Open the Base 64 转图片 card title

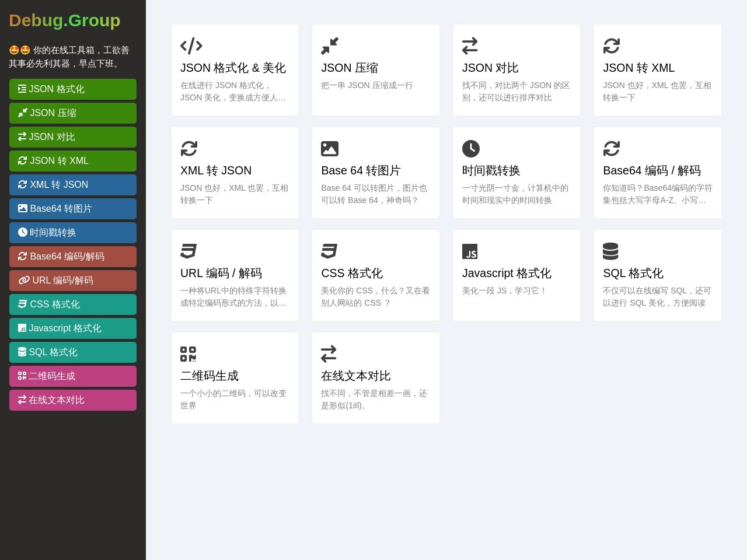(361, 170)
